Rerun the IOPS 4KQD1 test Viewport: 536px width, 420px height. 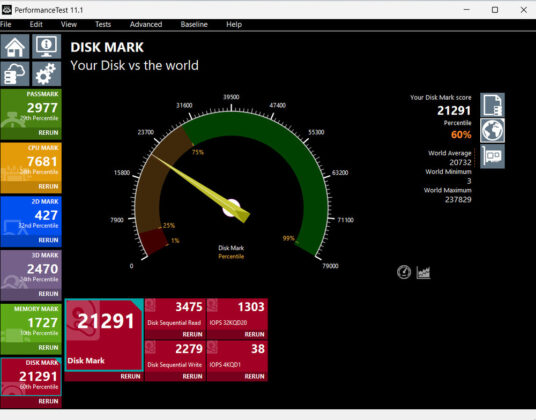[x=254, y=376]
